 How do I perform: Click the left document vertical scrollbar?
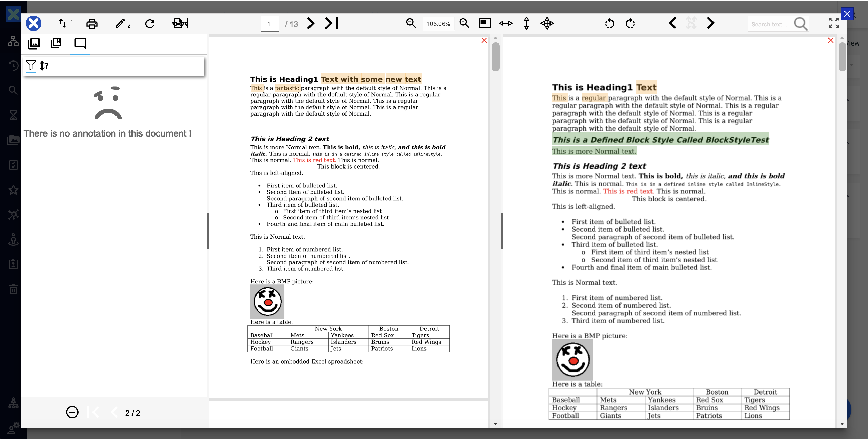pyautogui.click(x=495, y=231)
